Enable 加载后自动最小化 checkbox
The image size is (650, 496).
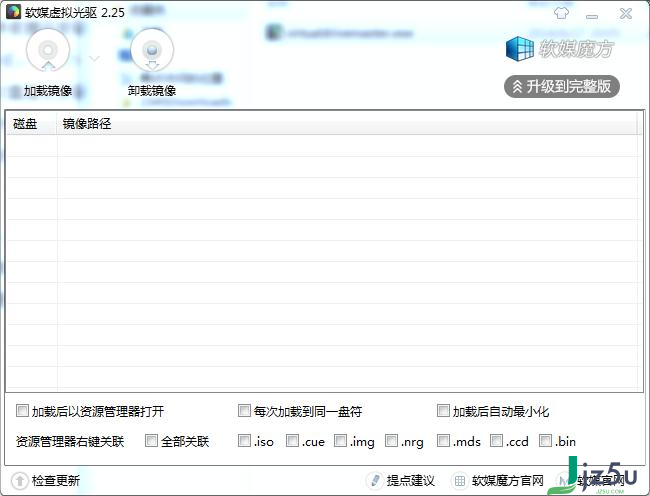pos(443,411)
